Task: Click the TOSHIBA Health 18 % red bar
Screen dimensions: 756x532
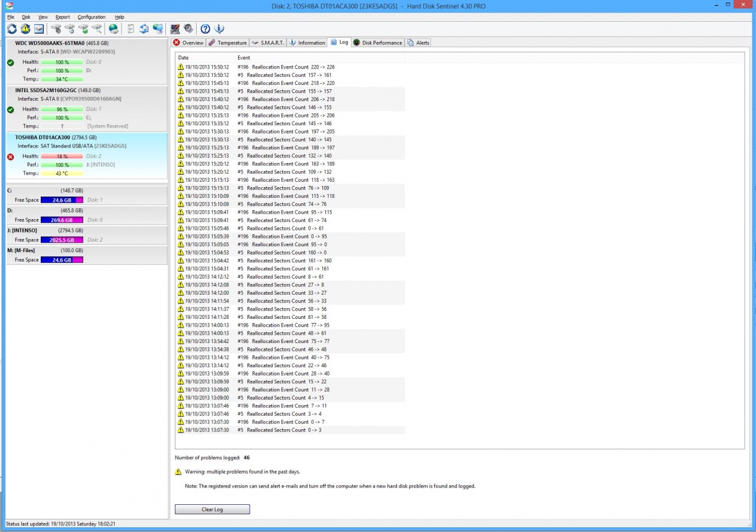Action: (x=62, y=156)
